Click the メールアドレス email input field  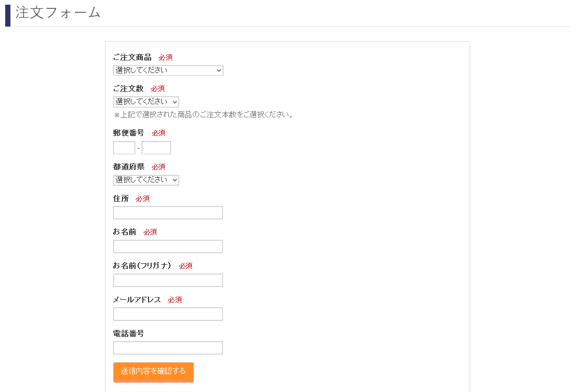coord(168,314)
